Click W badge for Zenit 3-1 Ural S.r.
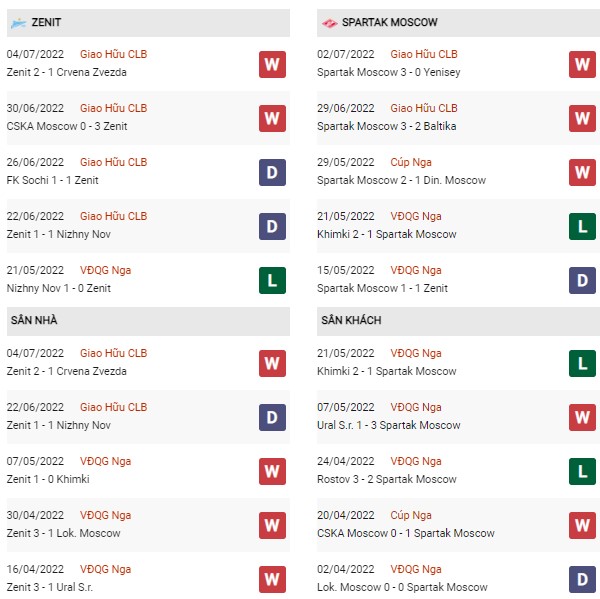The image size is (600, 599). 272,579
